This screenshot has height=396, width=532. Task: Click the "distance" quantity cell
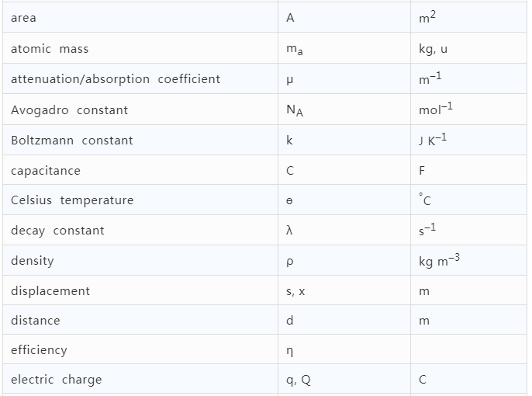(x=36, y=321)
